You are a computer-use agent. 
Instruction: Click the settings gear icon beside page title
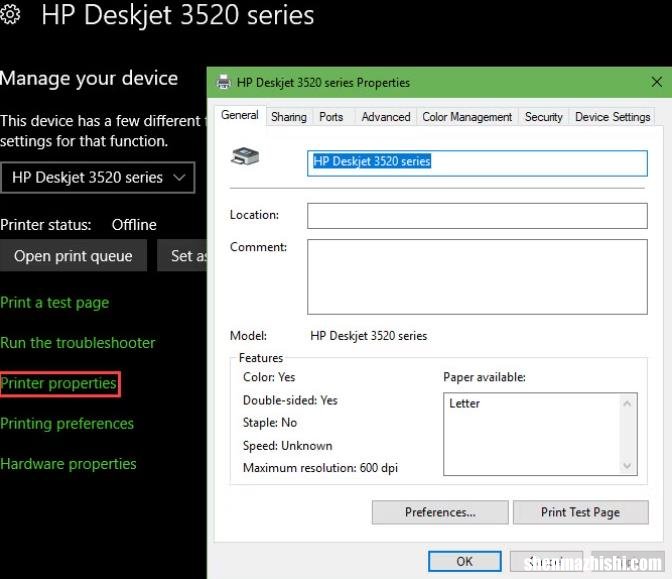point(10,15)
